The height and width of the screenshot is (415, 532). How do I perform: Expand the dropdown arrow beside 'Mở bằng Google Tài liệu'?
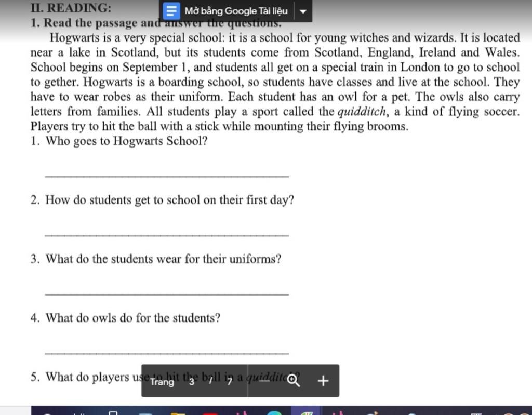pos(303,11)
